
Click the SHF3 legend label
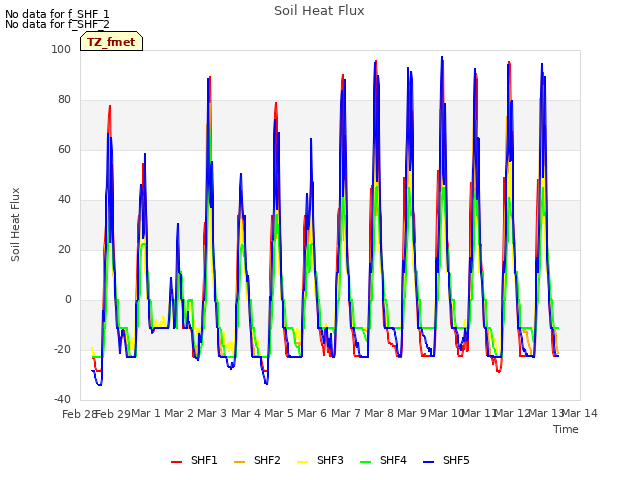(330, 460)
